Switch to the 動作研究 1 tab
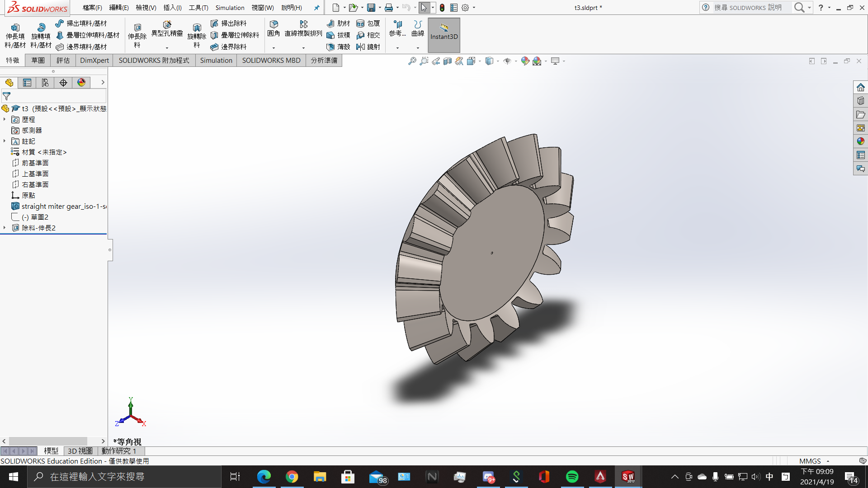 coord(118,451)
